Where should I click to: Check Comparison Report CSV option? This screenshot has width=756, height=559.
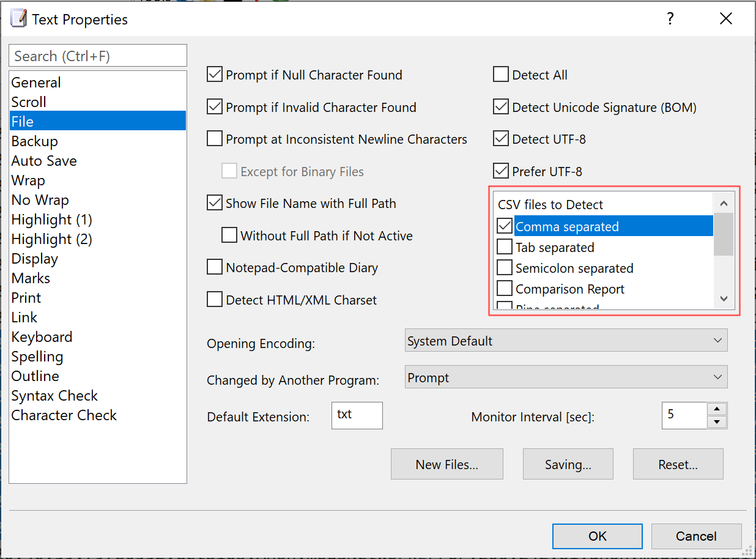505,289
